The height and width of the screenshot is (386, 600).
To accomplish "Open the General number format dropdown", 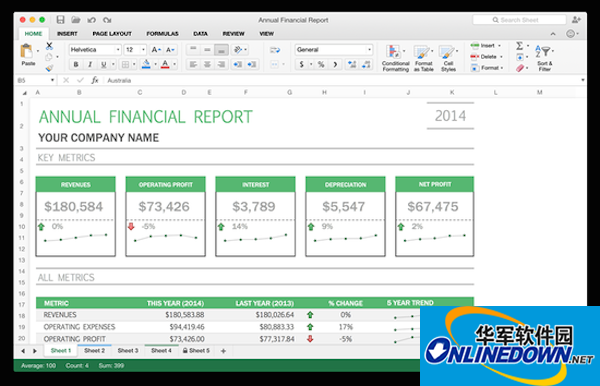I will click(369, 50).
